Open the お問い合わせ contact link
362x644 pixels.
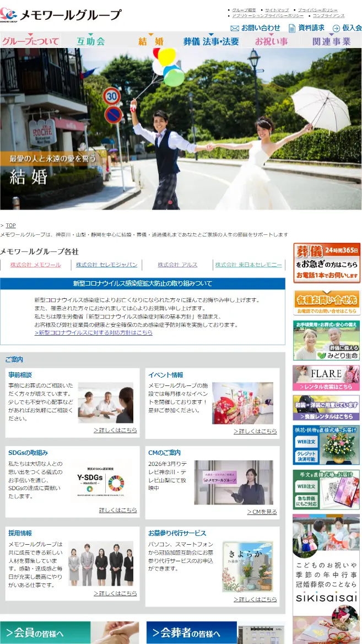click(261, 28)
